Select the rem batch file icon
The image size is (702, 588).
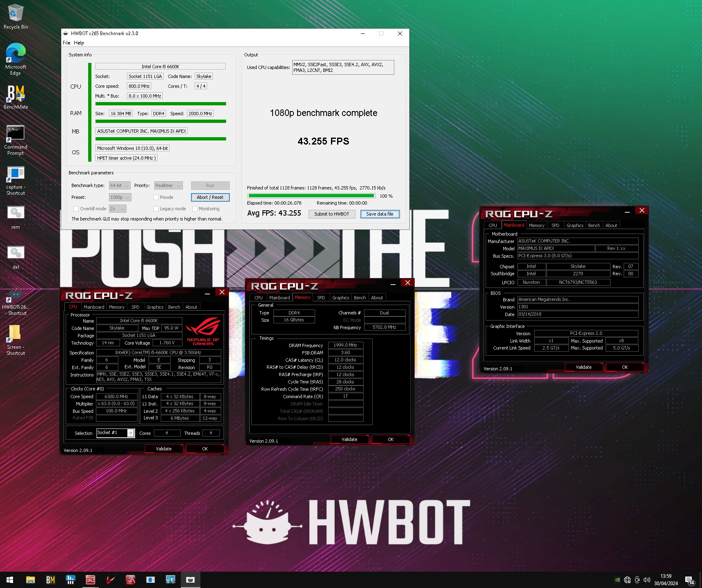click(16, 217)
